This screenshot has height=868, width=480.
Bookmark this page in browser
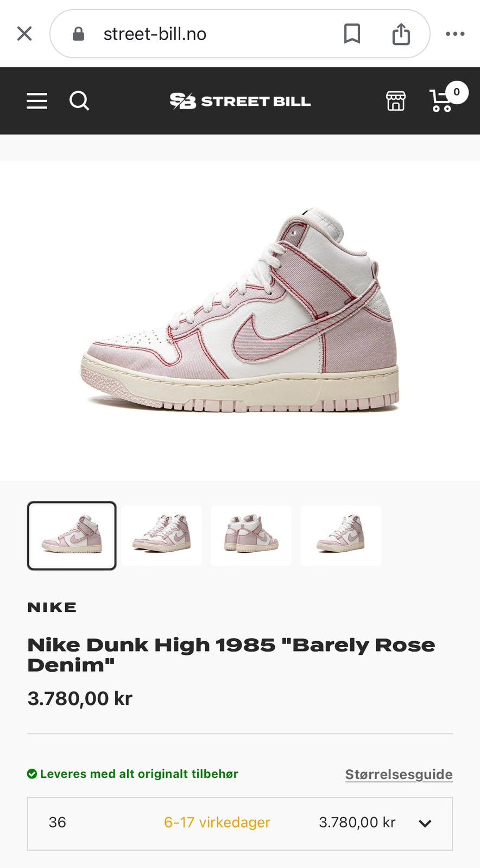pyautogui.click(x=352, y=34)
